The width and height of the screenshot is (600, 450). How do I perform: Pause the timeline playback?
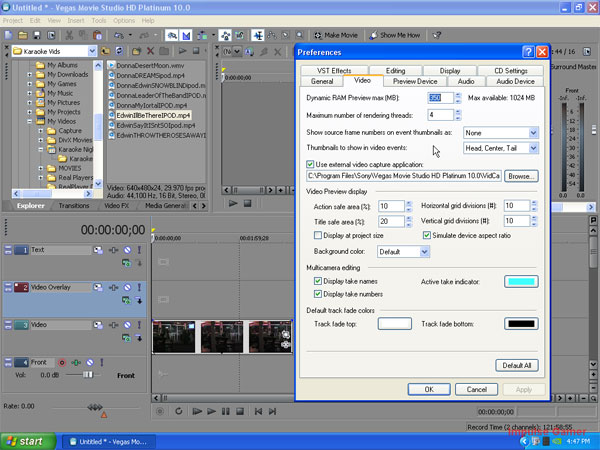[226, 411]
